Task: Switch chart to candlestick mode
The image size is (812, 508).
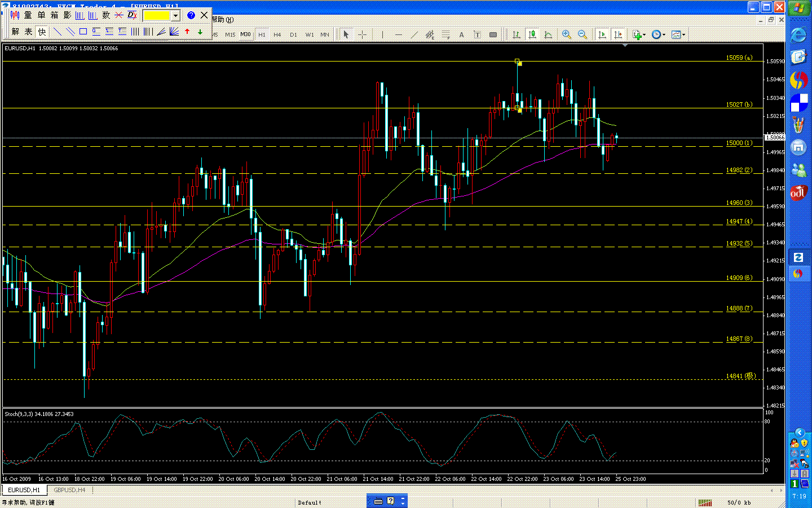Action: coord(532,34)
